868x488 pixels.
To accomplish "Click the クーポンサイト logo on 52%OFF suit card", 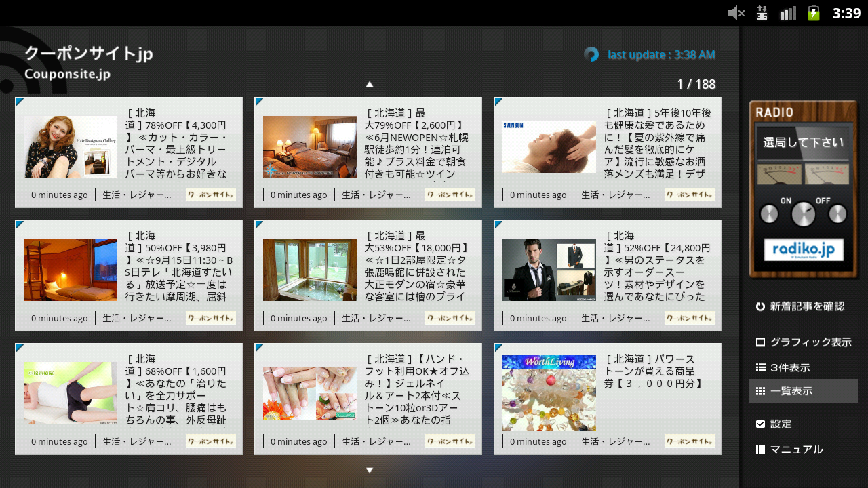I will 690,318.
